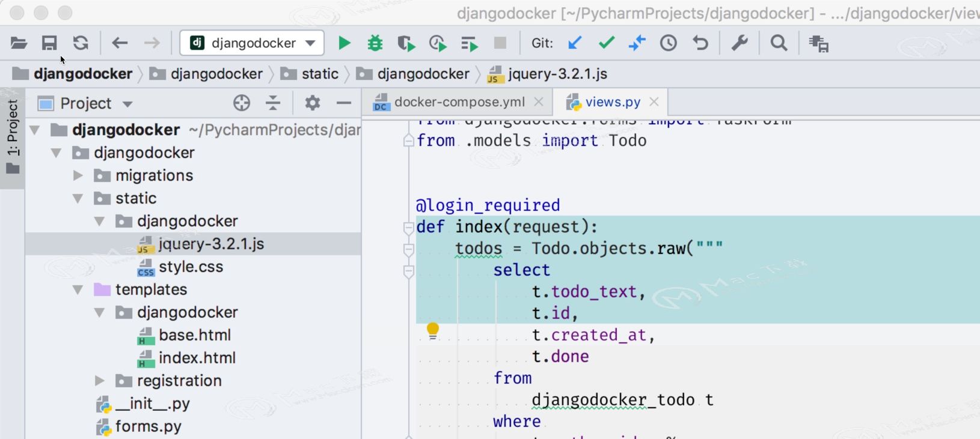Click the Stop square icon

(x=500, y=43)
